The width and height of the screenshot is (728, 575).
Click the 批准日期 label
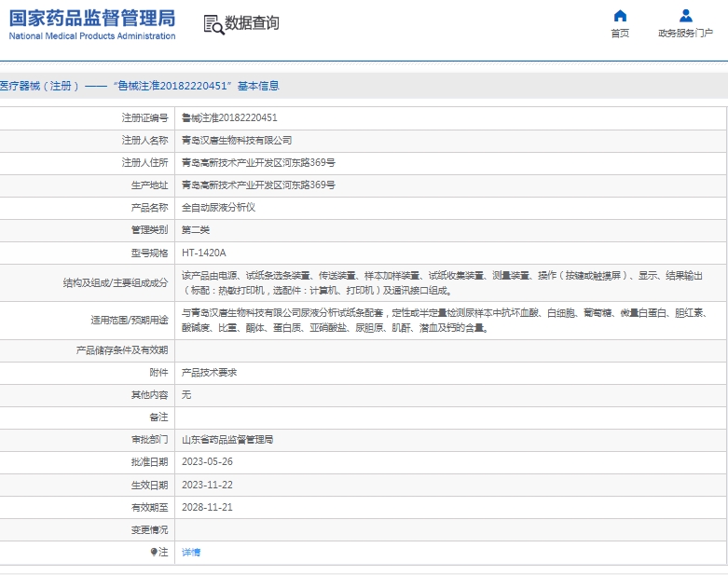[149, 461]
